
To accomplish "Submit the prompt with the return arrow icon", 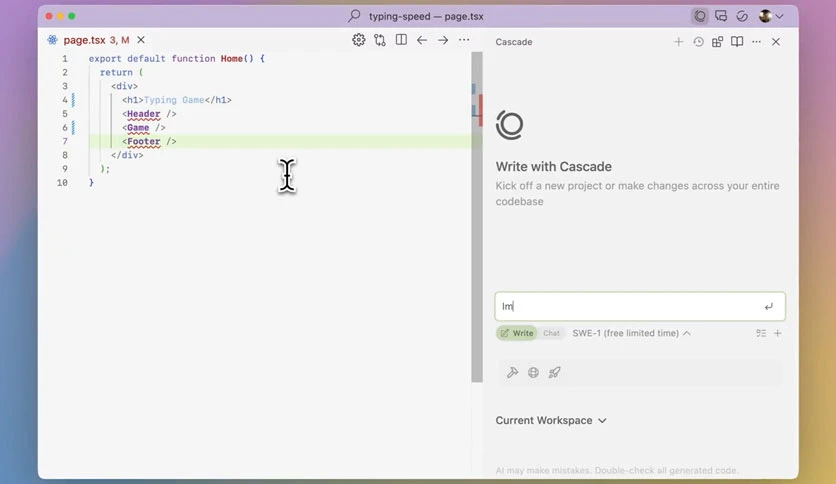I will click(769, 306).
